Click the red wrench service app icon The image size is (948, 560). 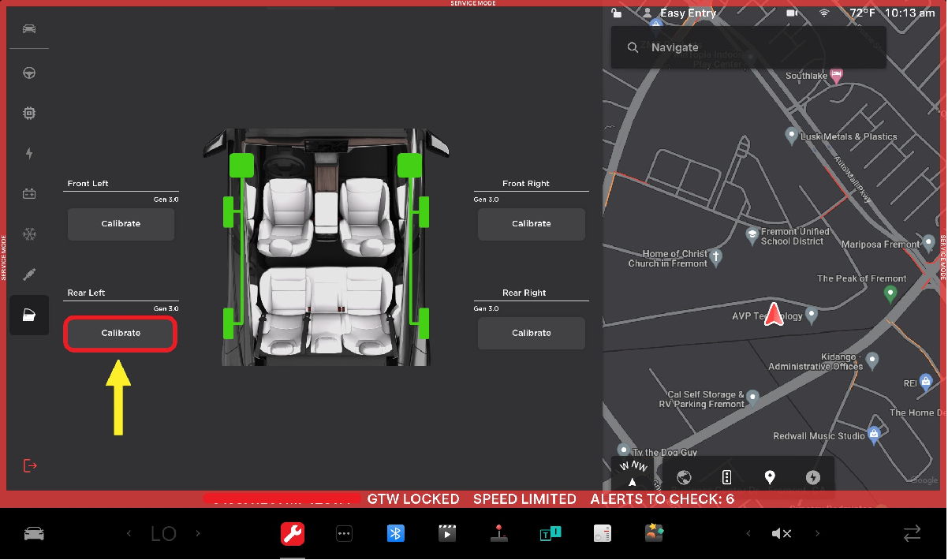pos(293,534)
